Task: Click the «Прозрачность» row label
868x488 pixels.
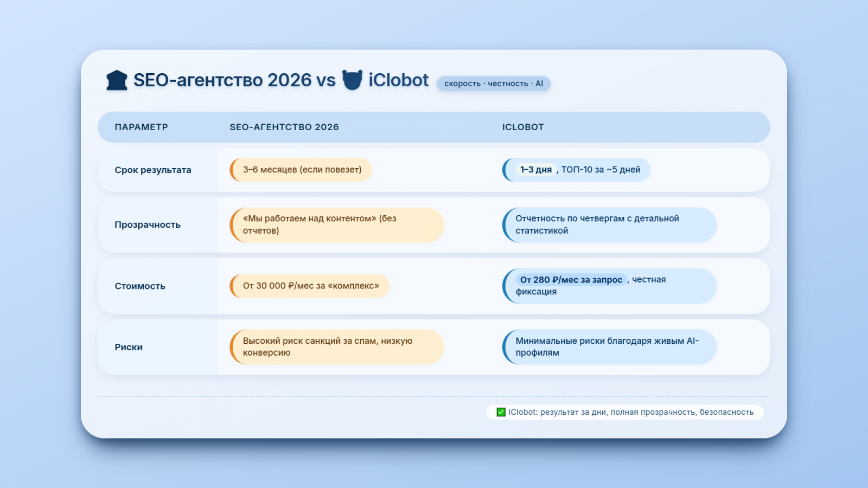Action: tap(147, 224)
